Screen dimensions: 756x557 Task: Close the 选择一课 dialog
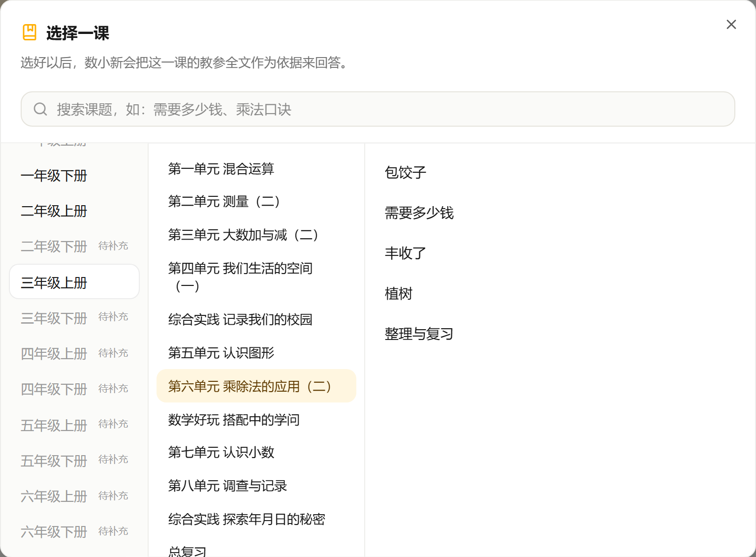(x=731, y=25)
